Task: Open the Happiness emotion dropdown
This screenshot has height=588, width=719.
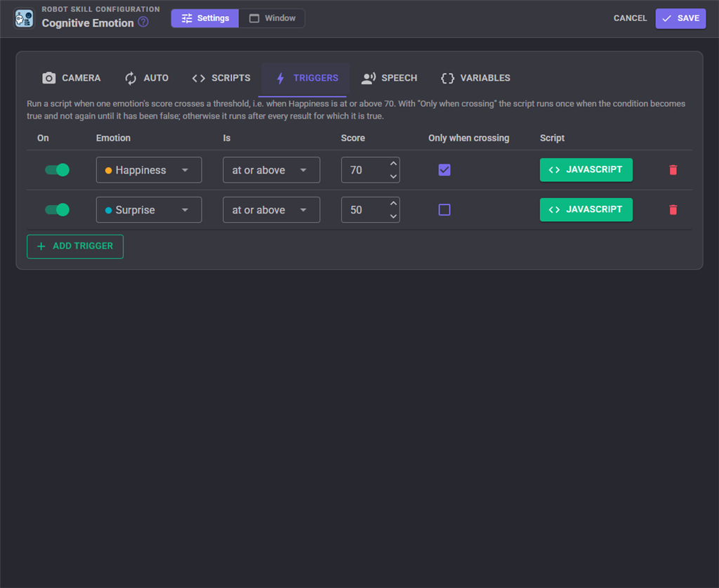Action: 149,170
